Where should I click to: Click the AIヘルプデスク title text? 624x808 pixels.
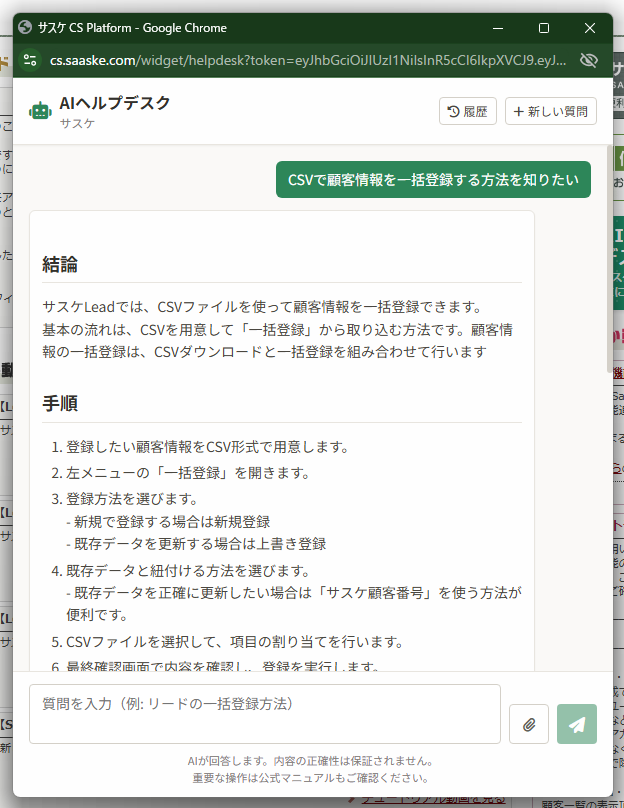point(114,103)
